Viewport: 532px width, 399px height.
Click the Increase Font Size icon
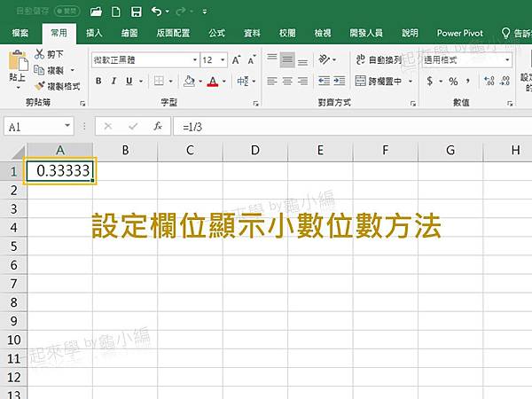237,60
